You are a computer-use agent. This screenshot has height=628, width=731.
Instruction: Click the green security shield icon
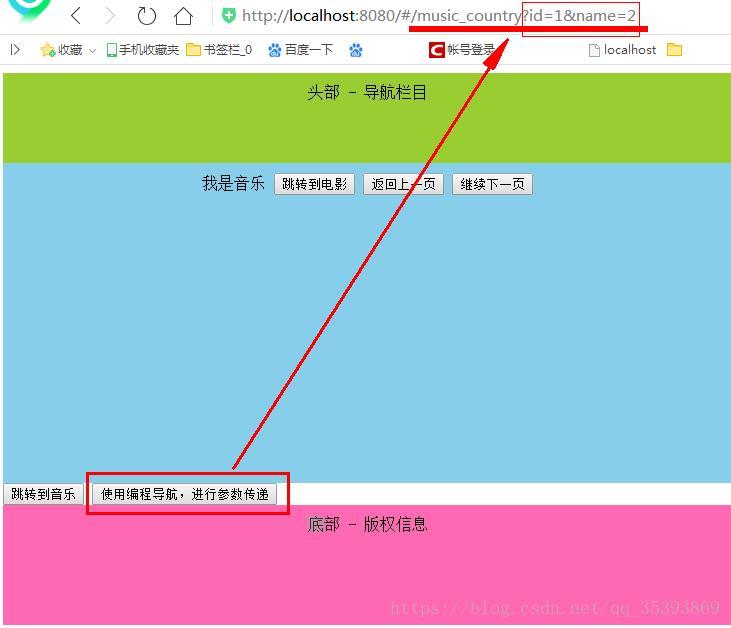[x=228, y=15]
